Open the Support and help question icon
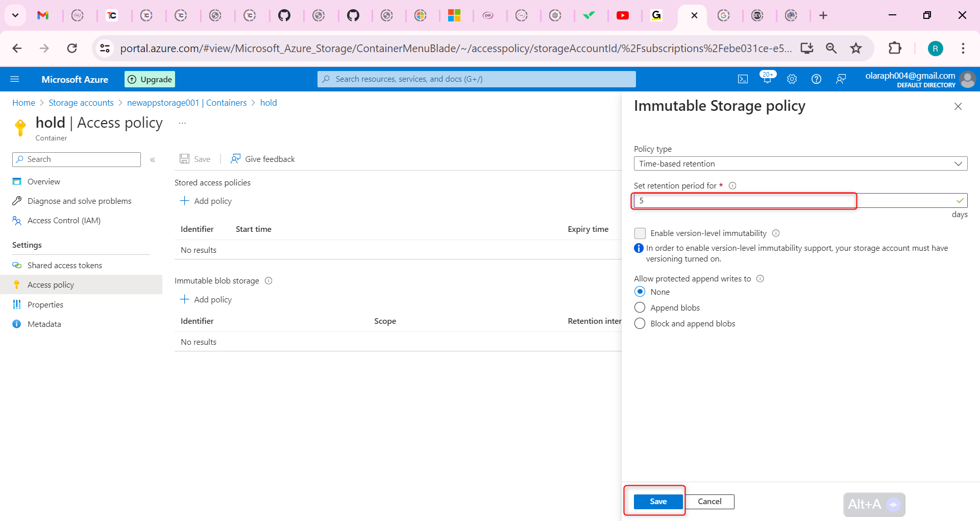 [816, 79]
